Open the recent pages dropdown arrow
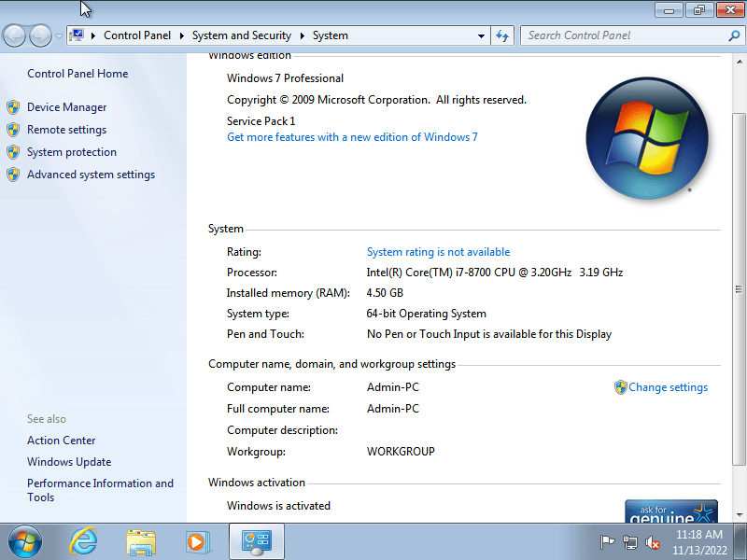Viewport: 747px width, 560px height. (59, 35)
